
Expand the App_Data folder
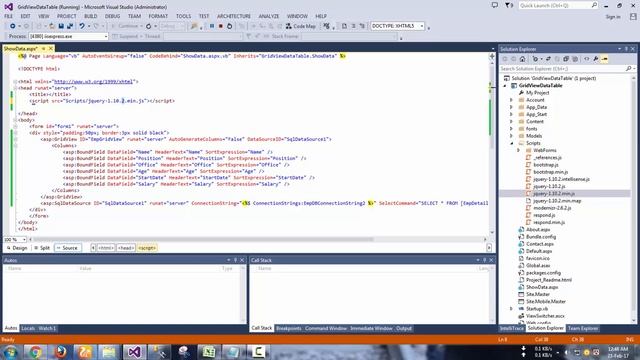(x=511, y=107)
